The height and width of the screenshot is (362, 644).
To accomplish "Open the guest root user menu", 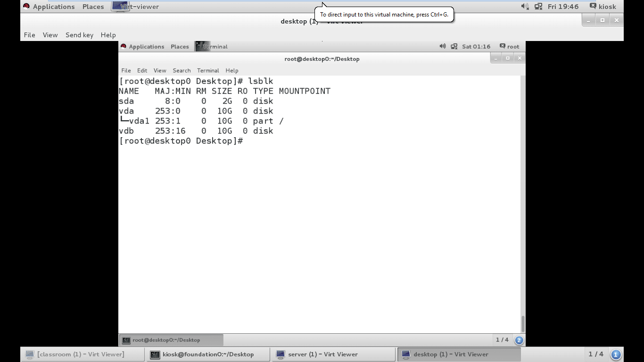I will point(510,47).
